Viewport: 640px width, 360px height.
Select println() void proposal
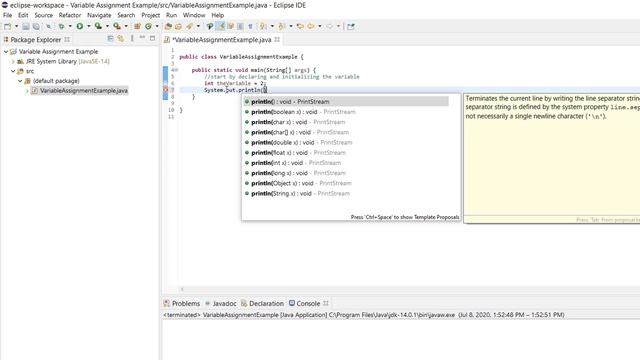346,102
